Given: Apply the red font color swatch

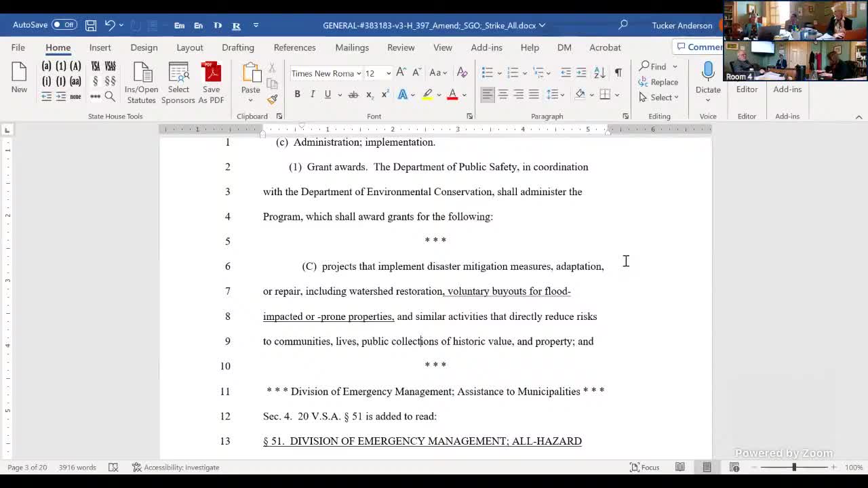Looking at the screenshot, I should [452, 94].
